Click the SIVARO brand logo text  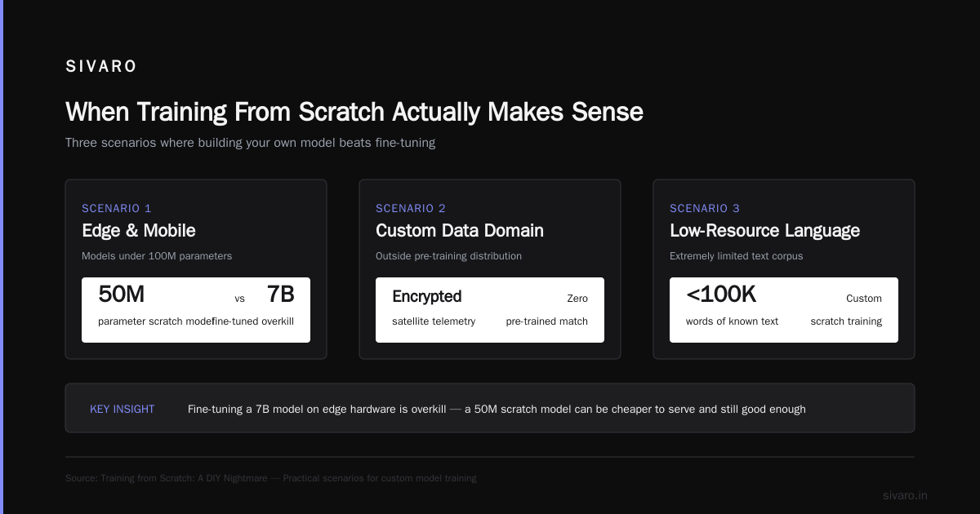[x=101, y=67]
